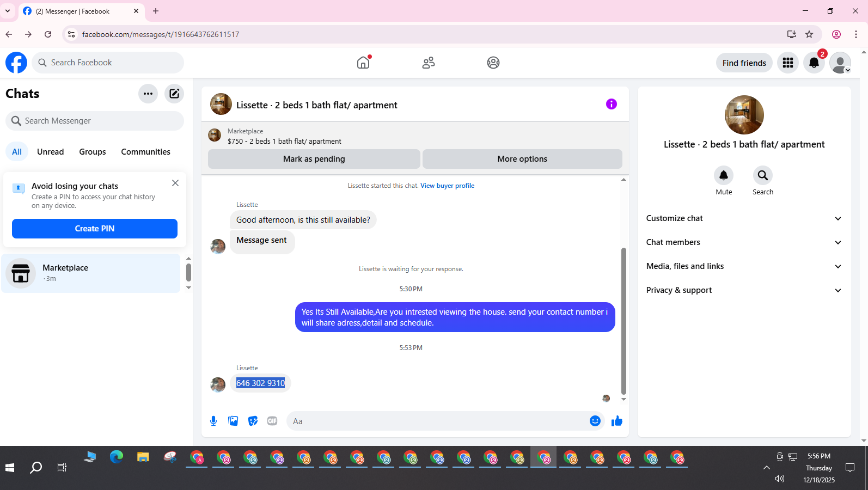View site information icon in address bar

(x=71, y=34)
